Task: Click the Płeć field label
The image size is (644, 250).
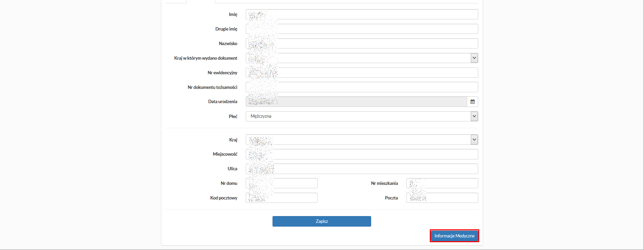Action: point(233,116)
